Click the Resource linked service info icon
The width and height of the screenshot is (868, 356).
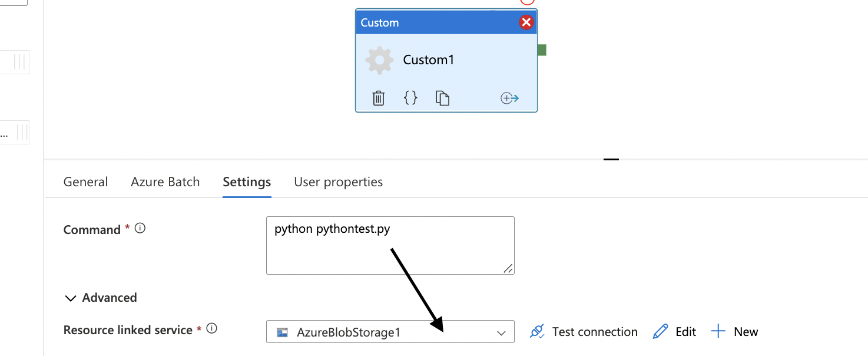[x=211, y=328]
